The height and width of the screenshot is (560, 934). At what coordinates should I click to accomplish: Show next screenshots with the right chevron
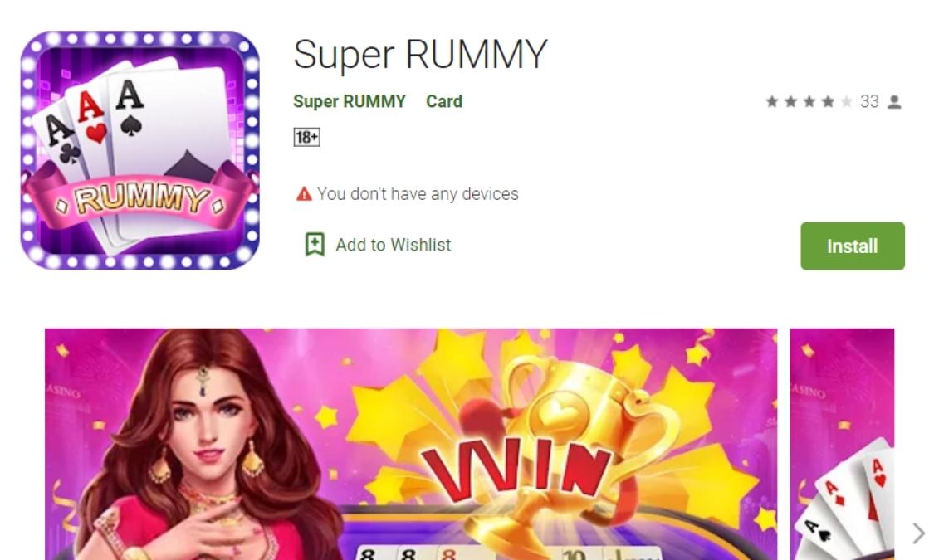pos(918,533)
